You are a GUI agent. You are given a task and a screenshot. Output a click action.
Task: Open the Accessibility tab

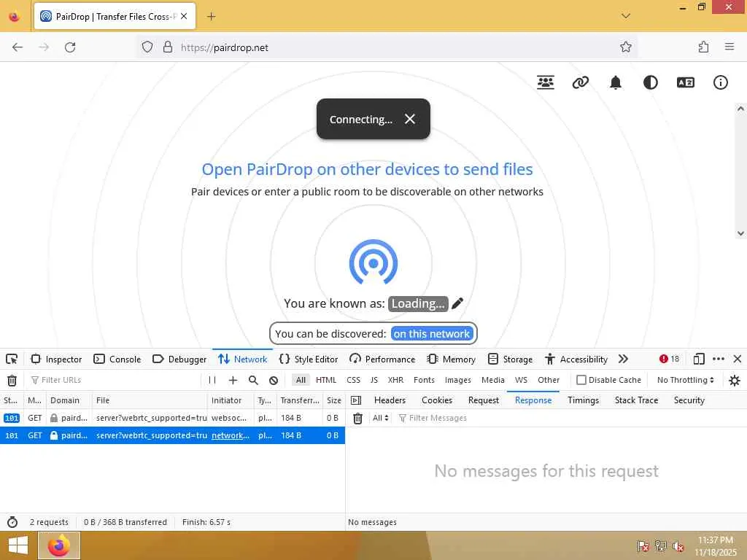pos(576,359)
